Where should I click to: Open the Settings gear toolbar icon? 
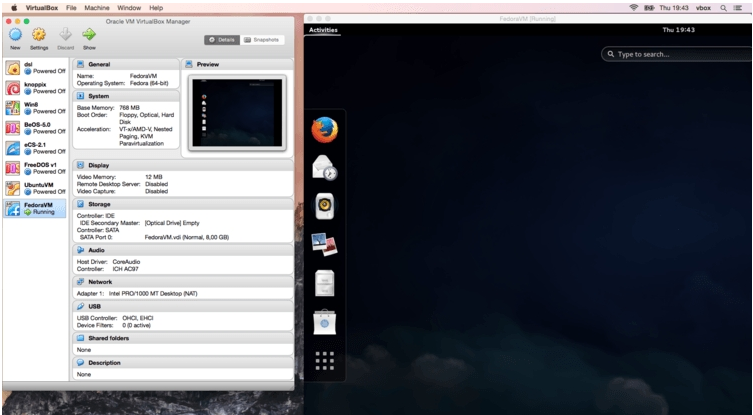39,35
